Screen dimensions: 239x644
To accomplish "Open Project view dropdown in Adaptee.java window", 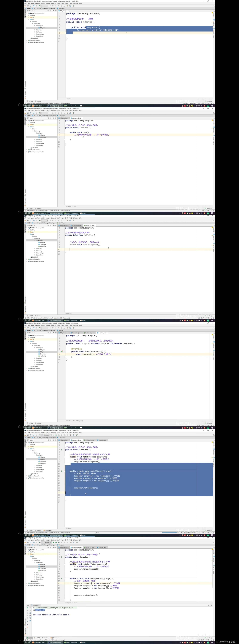I will click(x=31, y=11).
